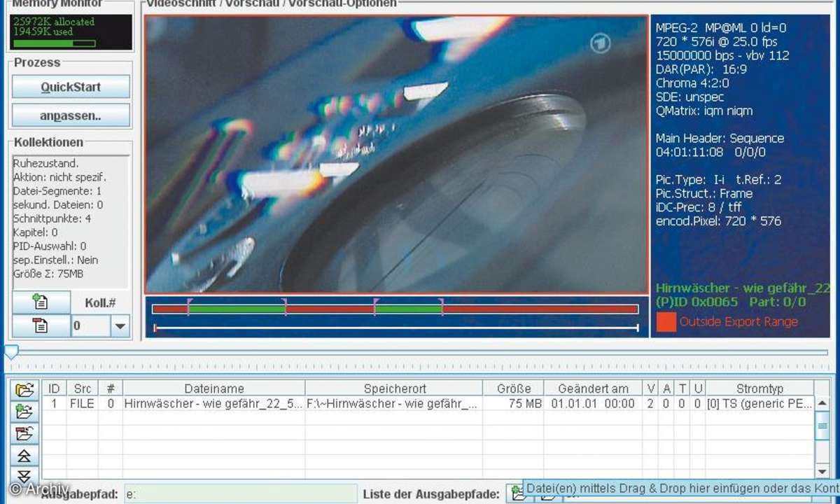Click the 'F:\~Hirnwäscher' Speicherort cell
The image size is (840, 504).
395,404
